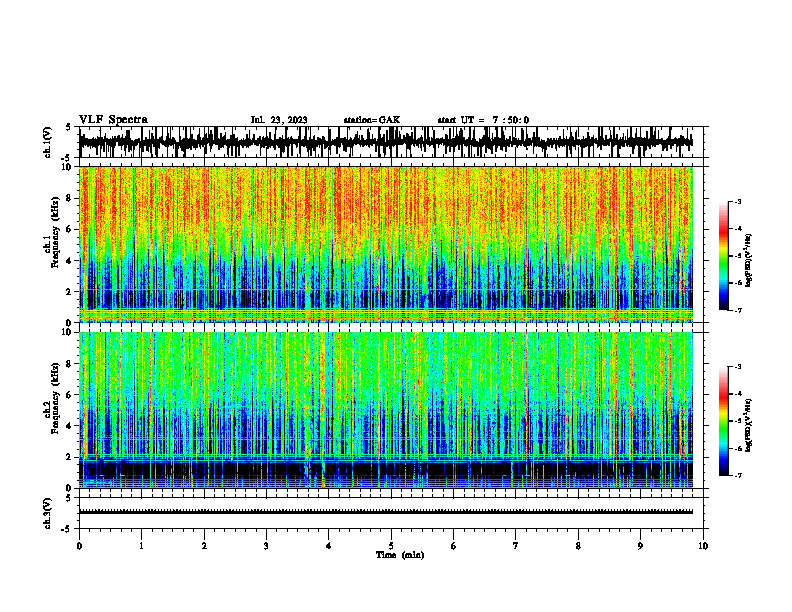Click the 4 minute tick label
Image resolution: width=792 pixels, height=612 pixels.
[329, 546]
